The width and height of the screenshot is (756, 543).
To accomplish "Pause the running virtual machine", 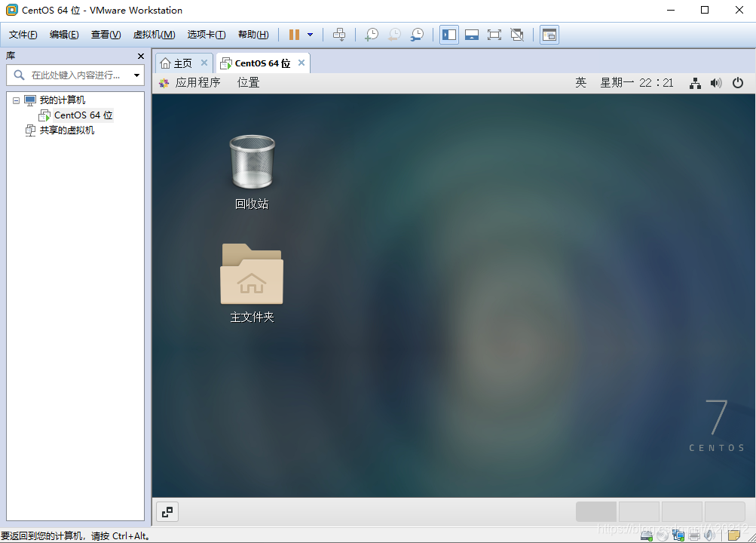I will 294,35.
